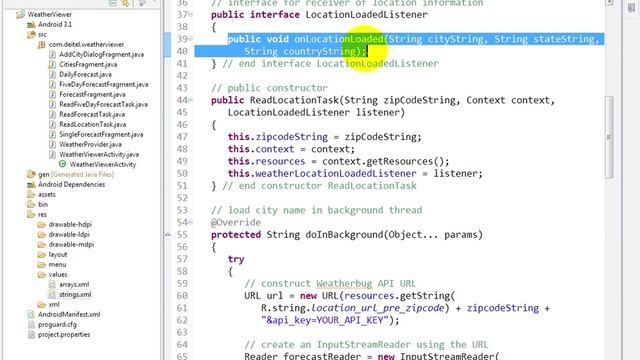
Task: Click the text 'LocationLoadedListener' on line 37
Action: pos(367,15)
